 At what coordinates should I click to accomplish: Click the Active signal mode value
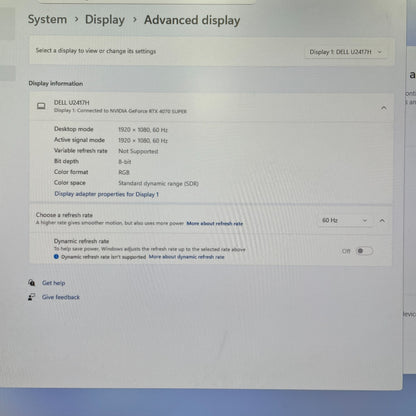click(x=143, y=141)
